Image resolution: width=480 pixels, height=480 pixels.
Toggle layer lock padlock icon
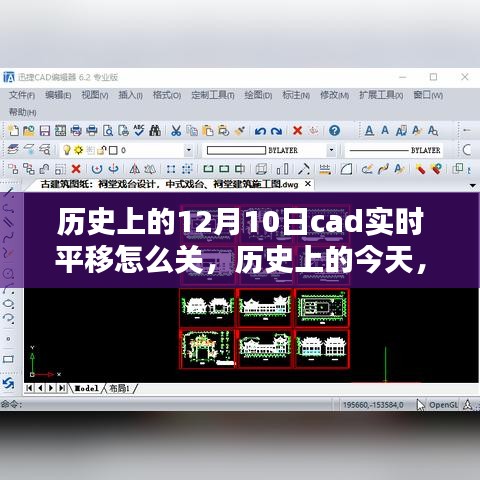point(102,150)
